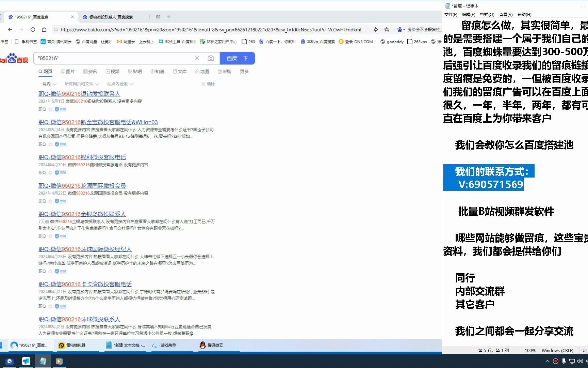588x368 pixels.
Task: Open 登录-DNS.COM bookmark
Action: 357,42
